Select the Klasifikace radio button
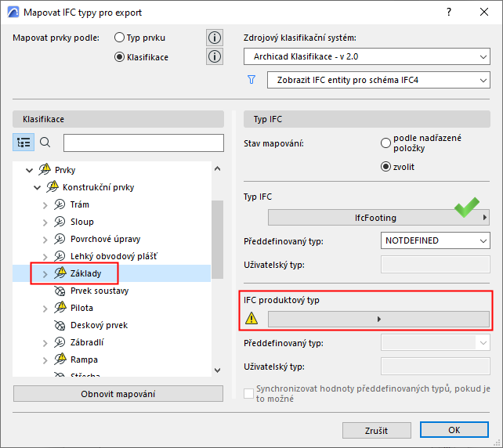 click(120, 56)
